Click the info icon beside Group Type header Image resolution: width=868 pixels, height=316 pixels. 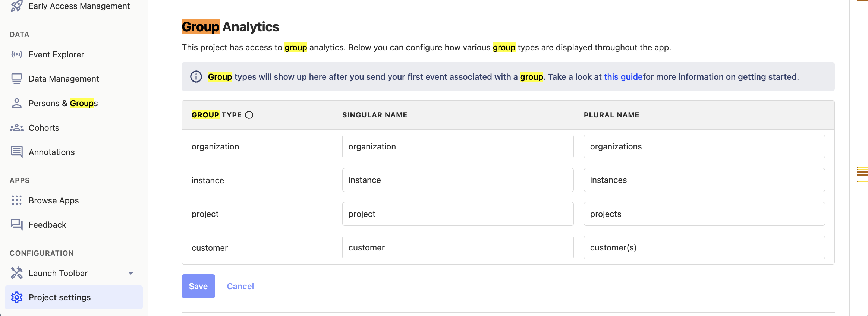click(249, 115)
